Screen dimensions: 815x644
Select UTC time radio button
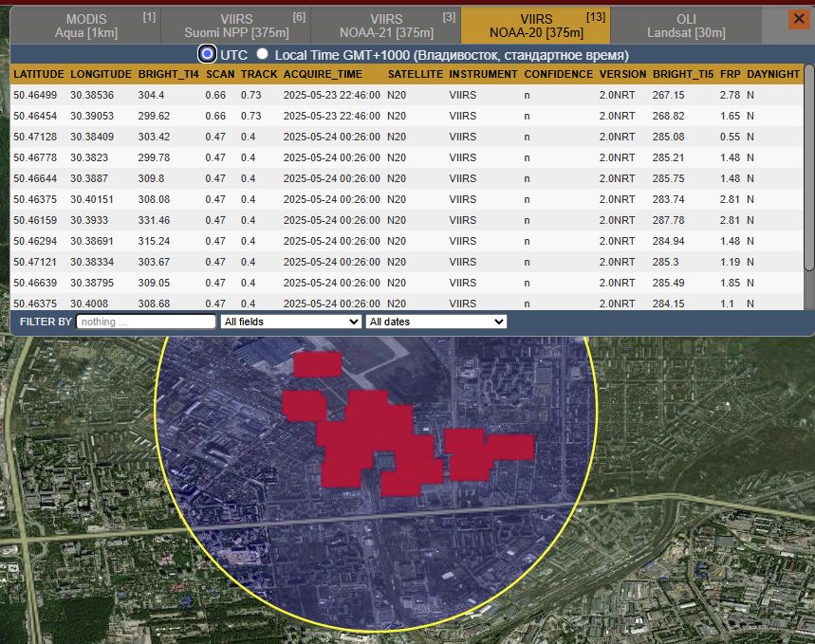[207, 53]
